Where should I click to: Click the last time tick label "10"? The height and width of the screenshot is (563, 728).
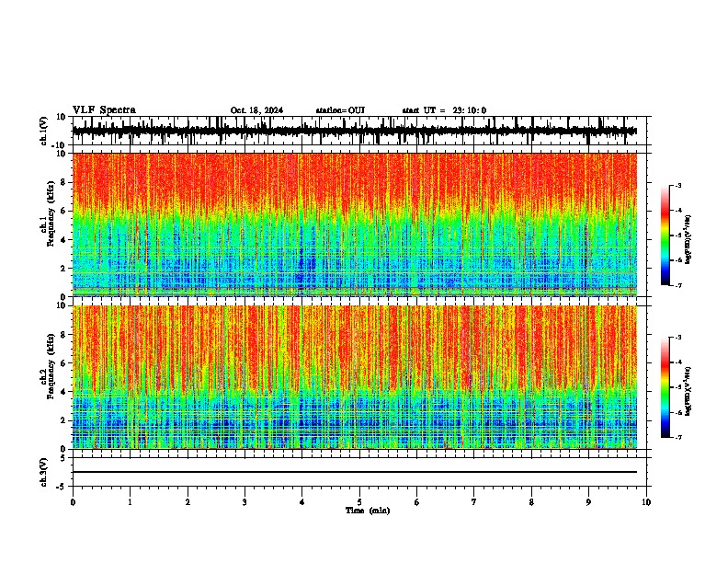[x=646, y=502]
